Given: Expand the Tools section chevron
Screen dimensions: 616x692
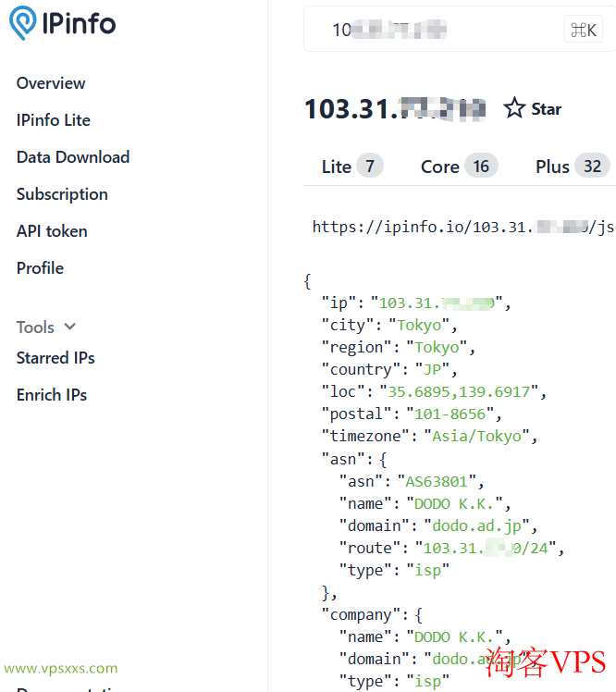Looking at the screenshot, I should tap(69, 327).
